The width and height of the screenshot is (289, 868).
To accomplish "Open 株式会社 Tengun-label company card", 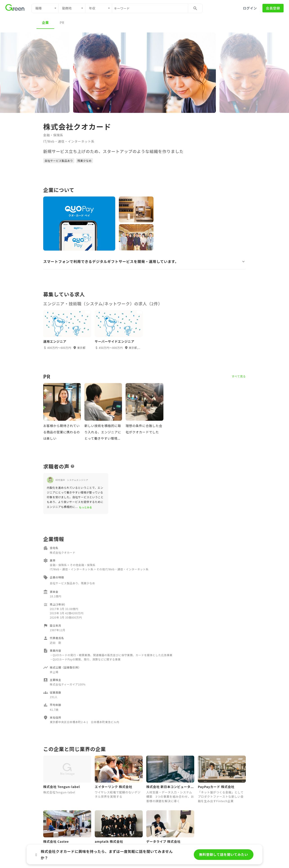I will (67, 775).
